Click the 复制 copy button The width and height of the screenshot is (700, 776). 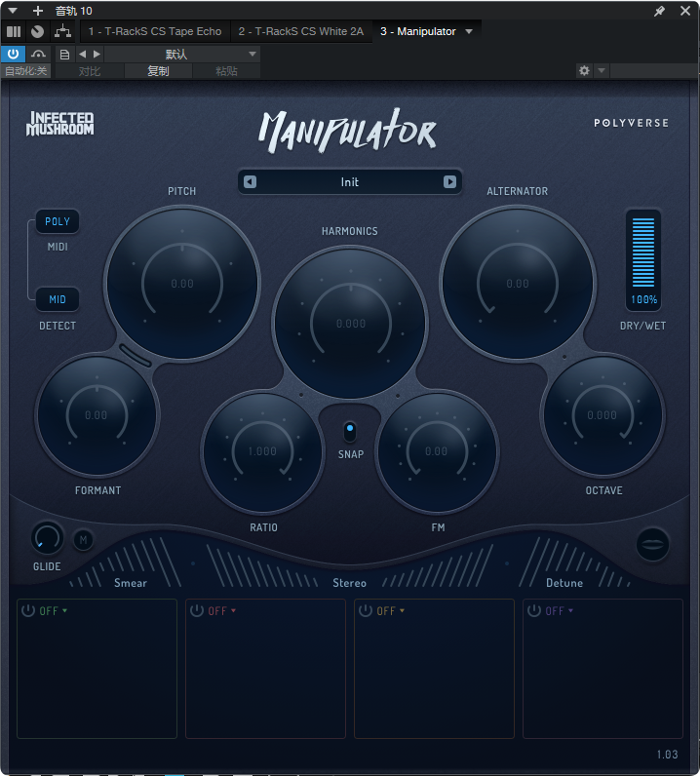[158, 71]
